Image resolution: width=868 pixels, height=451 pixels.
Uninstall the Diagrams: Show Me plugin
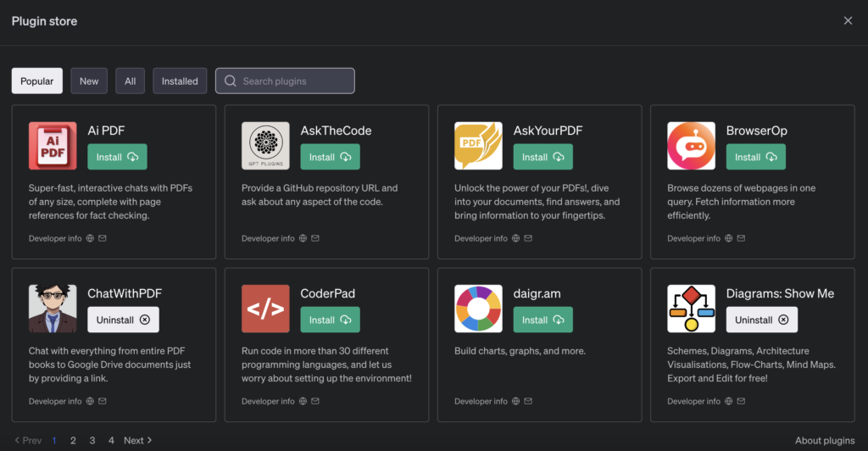point(761,320)
